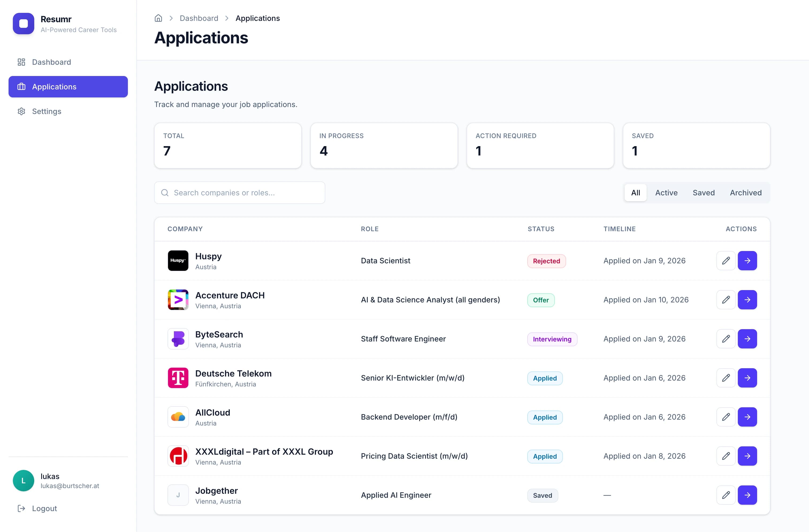Edit the Jobgether entry with pencil icon
The image size is (809, 532).
pos(726,495)
